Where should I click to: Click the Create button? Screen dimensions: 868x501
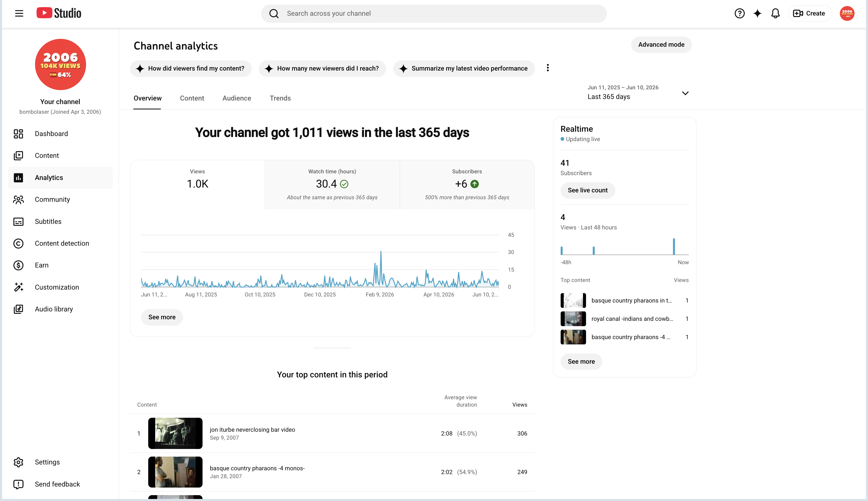point(810,13)
